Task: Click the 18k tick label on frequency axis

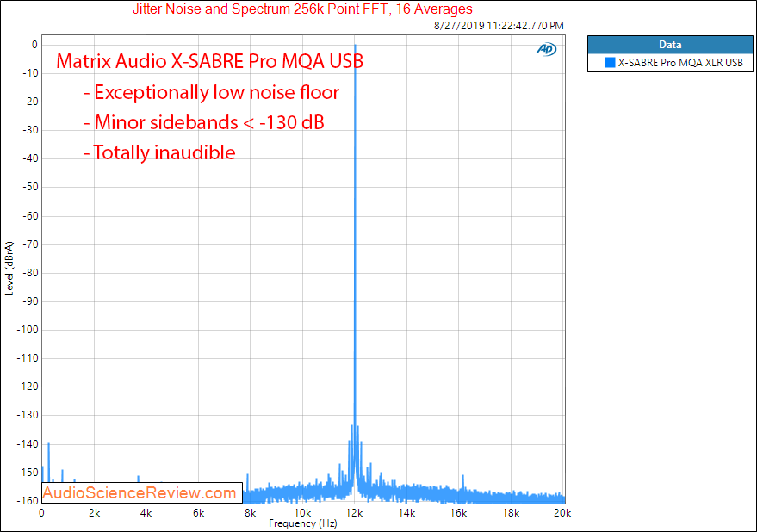Action: coord(511,513)
